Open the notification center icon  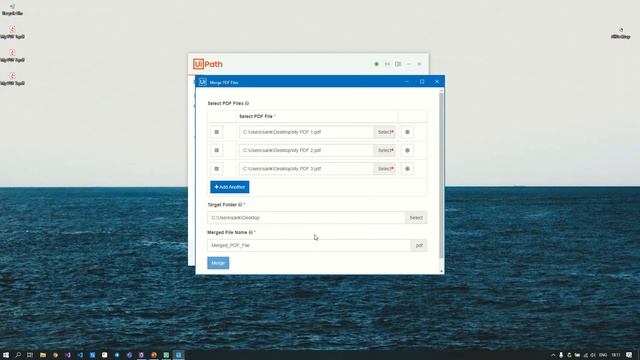(629, 355)
